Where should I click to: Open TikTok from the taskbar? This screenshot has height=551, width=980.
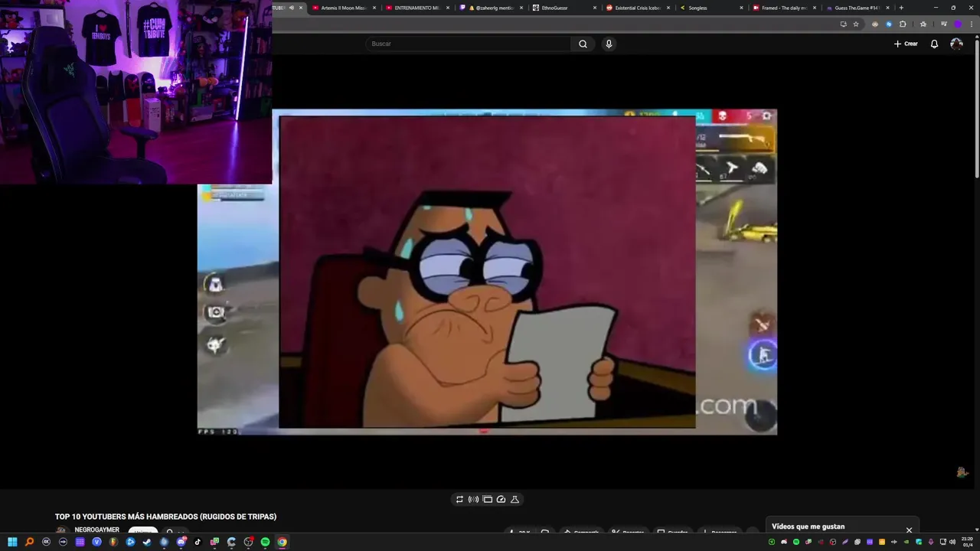198,542
